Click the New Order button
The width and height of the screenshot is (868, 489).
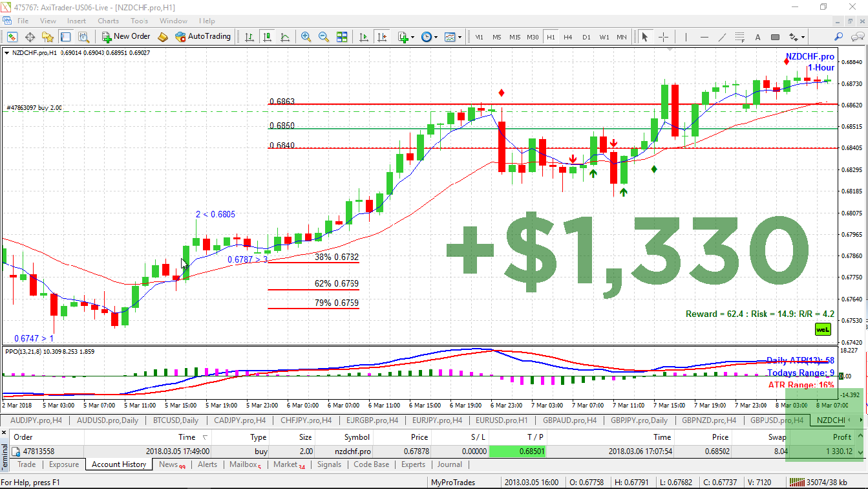(126, 37)
